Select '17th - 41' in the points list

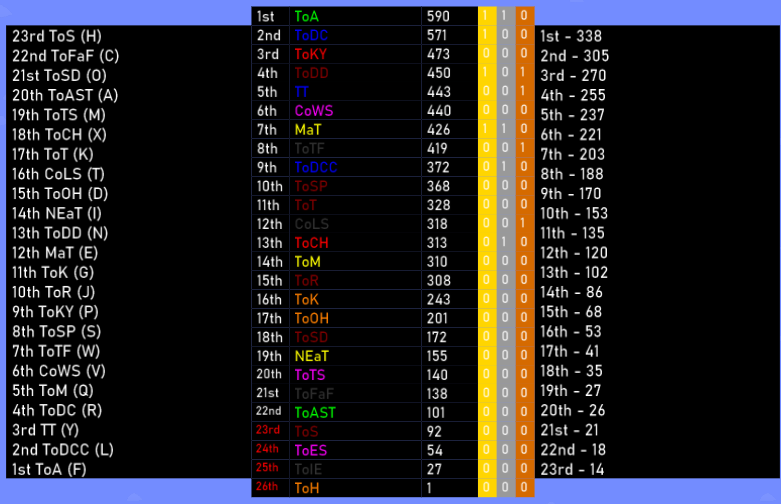tap(570, 352)
